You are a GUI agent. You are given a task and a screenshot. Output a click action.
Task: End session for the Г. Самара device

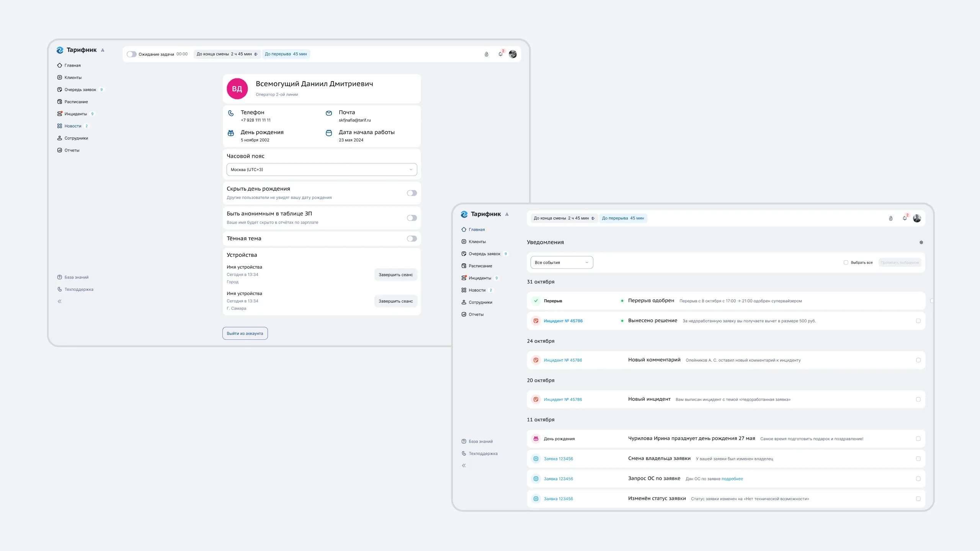click(x=395, y=301)
